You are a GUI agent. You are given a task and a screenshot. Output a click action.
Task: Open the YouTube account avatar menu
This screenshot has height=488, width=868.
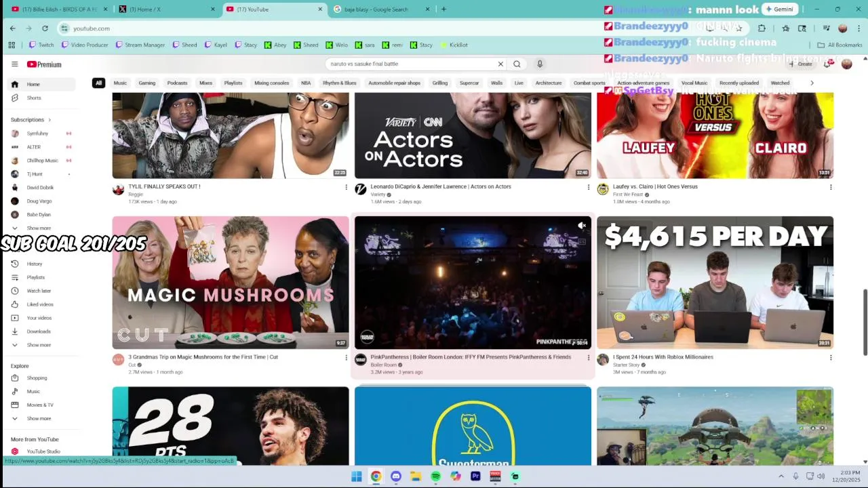pyautogui.click(x=846, y=64)
